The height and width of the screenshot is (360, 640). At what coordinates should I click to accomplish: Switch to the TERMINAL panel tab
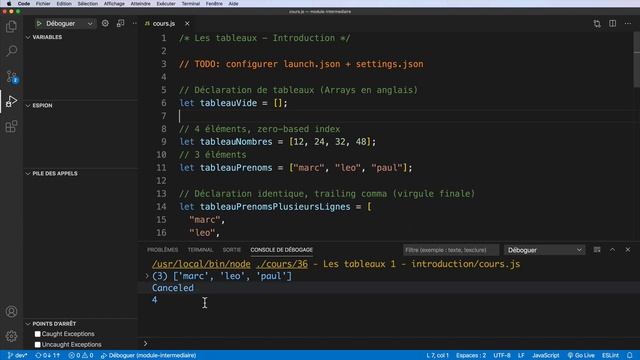pos(200,250)
